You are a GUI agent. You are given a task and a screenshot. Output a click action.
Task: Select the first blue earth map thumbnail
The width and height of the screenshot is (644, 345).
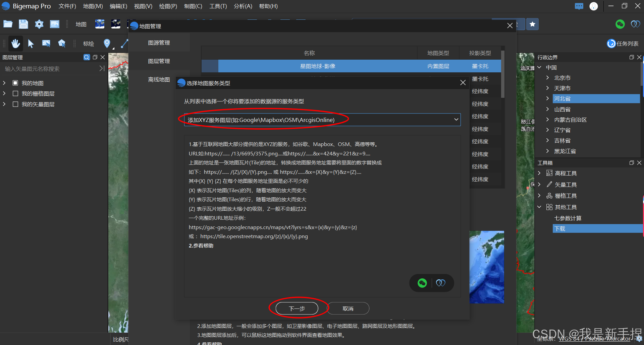coord(100,24)
